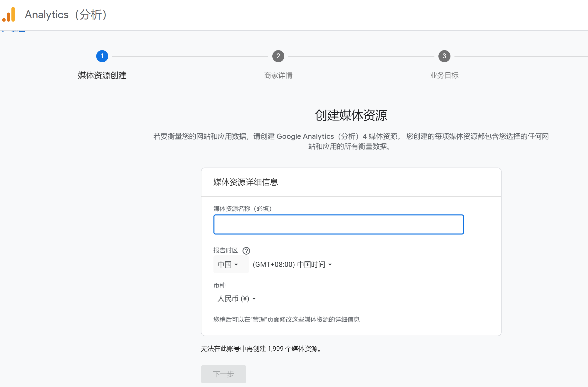Open the 中国 country dropdown
Screen dimensions: 588x387
pyautogui.click(x=231, y=264)
